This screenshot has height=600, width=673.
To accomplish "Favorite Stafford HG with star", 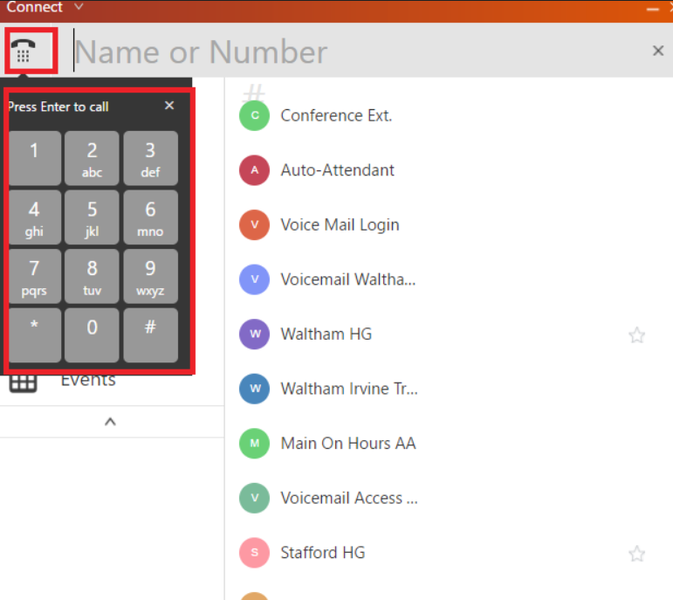I will pos(637,553).
